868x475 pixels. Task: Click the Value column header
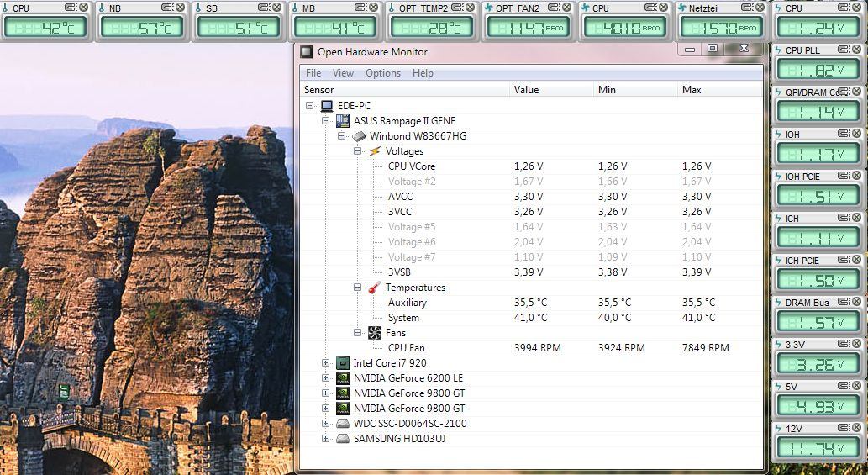[551, 90]
